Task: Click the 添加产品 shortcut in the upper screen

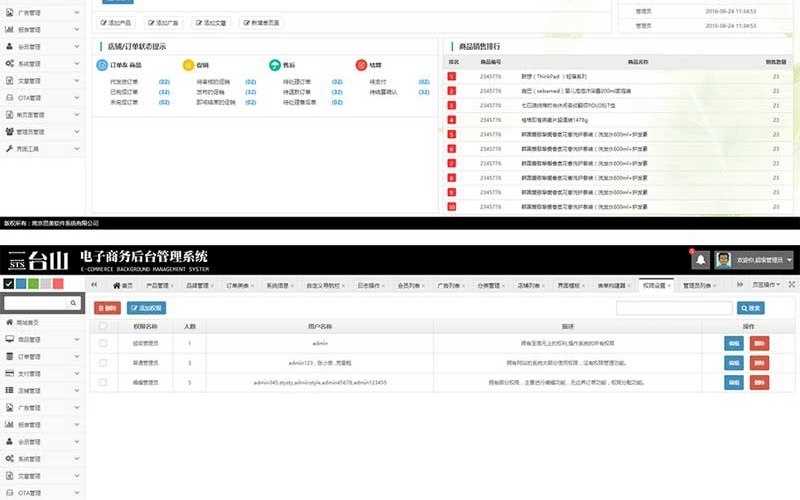Action: pos(116,23)
